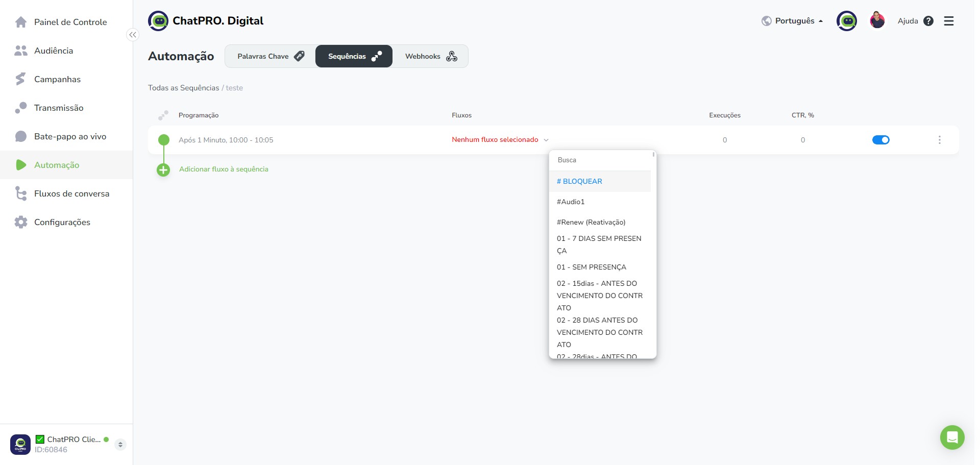Click the Programação column header
This screenshot has height=465, width=980.
[199, 115]
